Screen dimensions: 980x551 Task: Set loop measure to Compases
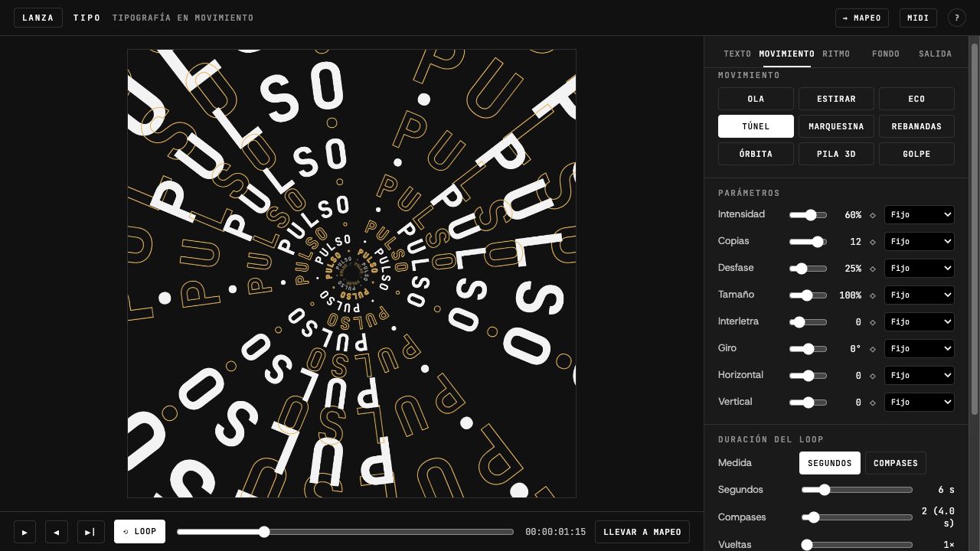coord(896,463)
